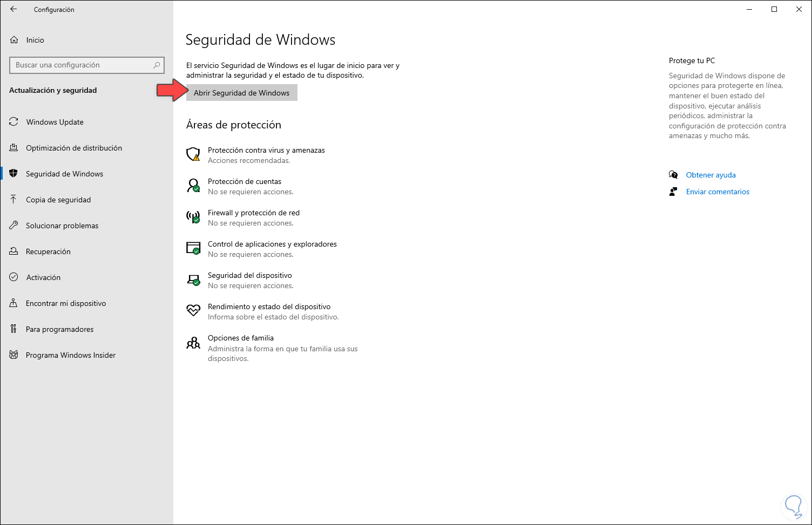
Task: Click the Windows Insider cat icon
Action: [14, 355]
